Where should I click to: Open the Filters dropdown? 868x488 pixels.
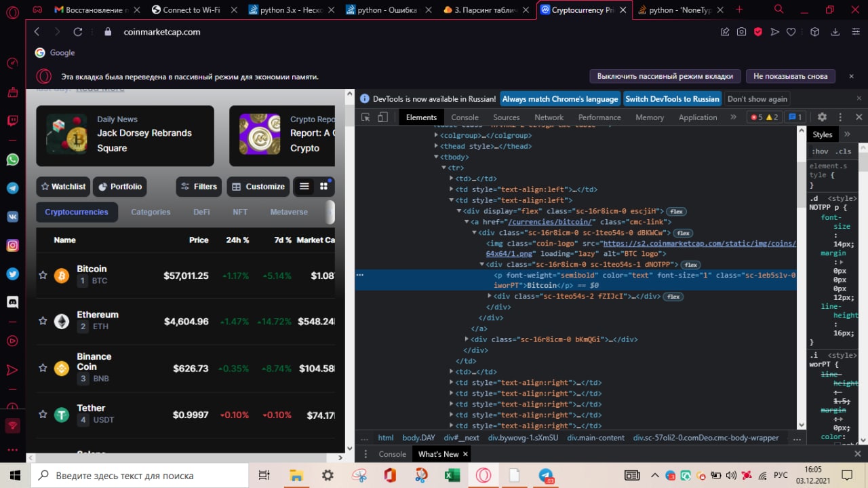[x=199, y=187]
